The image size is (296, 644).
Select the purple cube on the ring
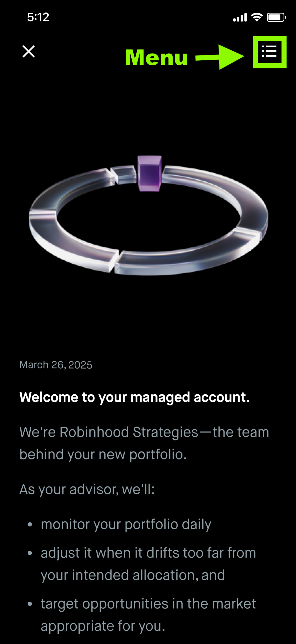[149, 173]
